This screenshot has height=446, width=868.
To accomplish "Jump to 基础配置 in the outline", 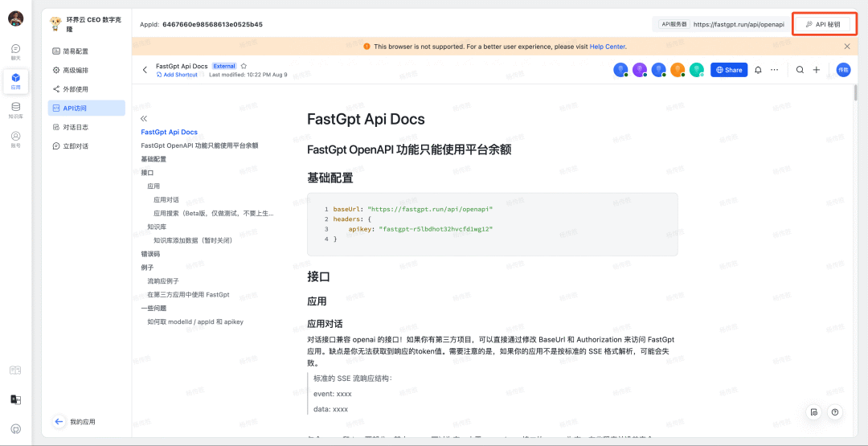I will coord(154,159).
